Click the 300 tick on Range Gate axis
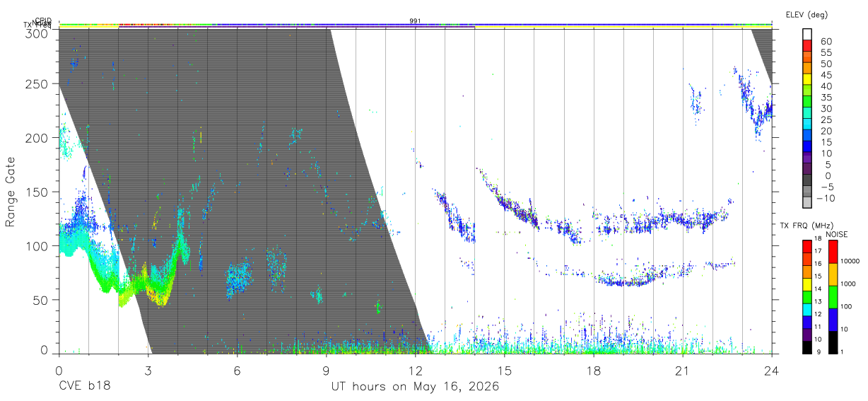Image resolution: width=868 pixels, height=401 pixels. click(x=37, y=33)
